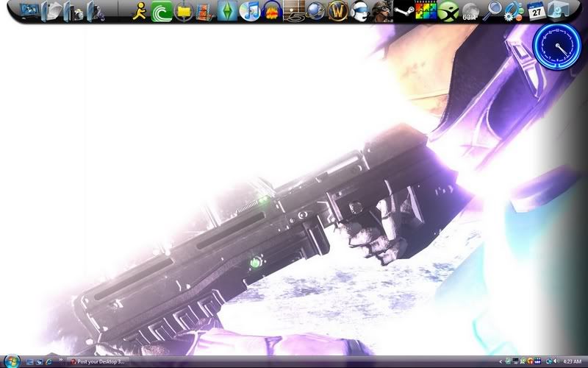Click the blue analog clock gadget
The width and height of the screenshot is (588, 368).
tap(557, 46)
